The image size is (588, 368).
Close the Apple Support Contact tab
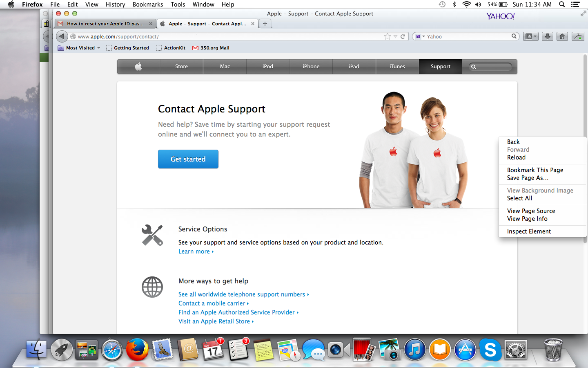[x=253, y=24]
